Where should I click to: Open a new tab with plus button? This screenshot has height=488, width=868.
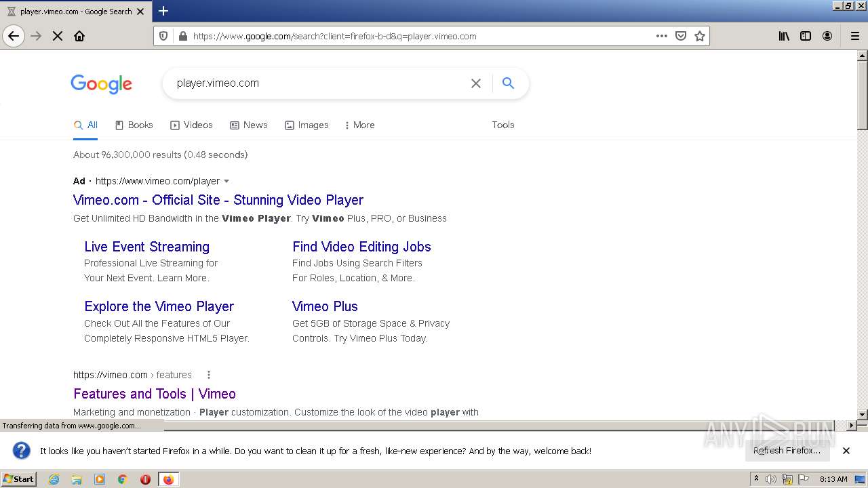click(163, 11)
